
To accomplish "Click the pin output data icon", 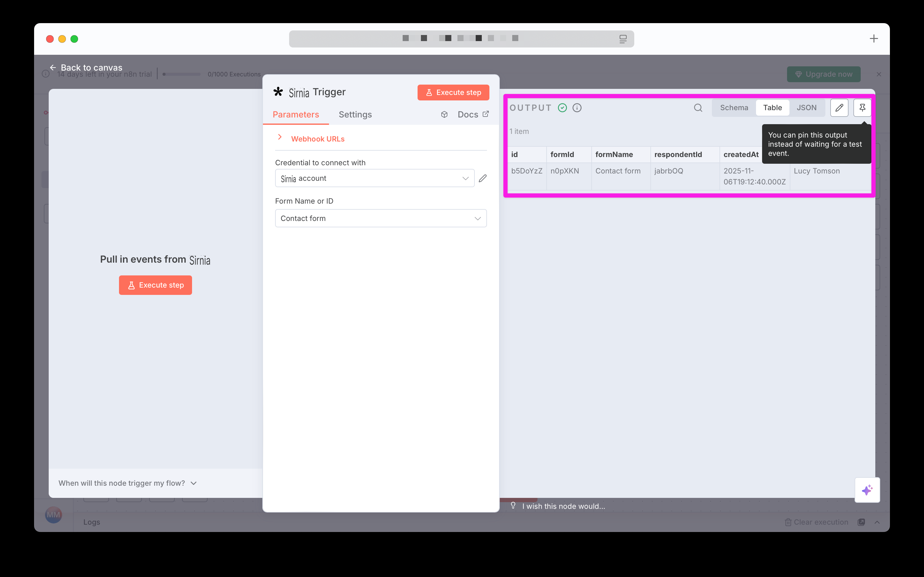I will click(862, 108).
